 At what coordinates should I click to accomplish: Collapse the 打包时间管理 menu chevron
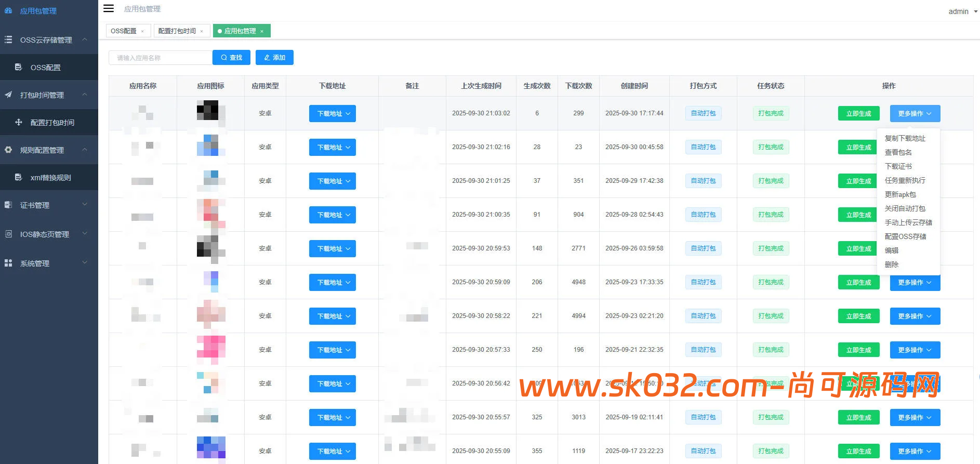point(85,95)
